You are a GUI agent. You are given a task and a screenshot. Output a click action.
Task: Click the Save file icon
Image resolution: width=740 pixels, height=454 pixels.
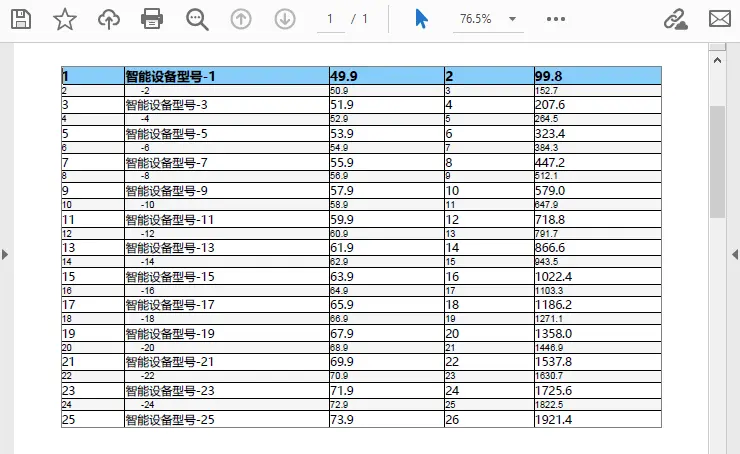tap(20, 19)
